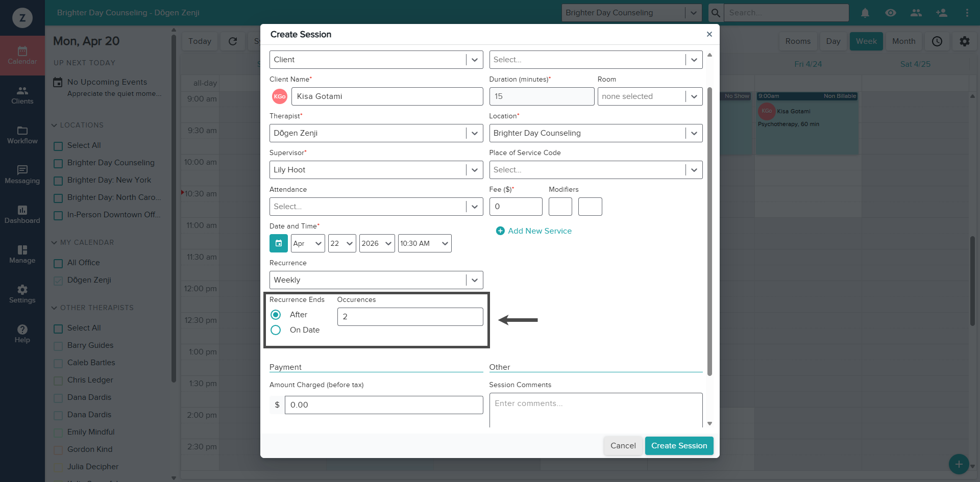Open the month Apr dropdown

308,243
